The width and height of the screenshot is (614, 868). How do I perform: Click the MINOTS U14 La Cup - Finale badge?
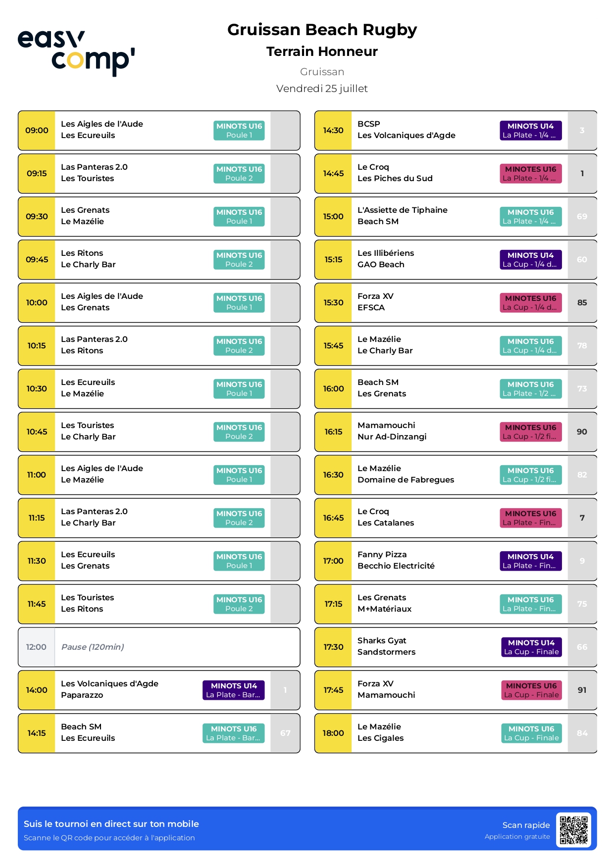coord(531,647)
